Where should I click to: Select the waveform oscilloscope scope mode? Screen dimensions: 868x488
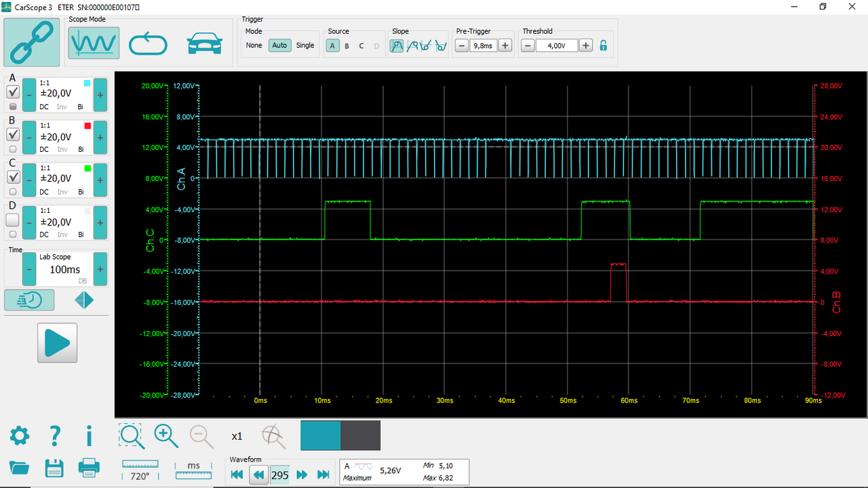click(x=94, y=43)
